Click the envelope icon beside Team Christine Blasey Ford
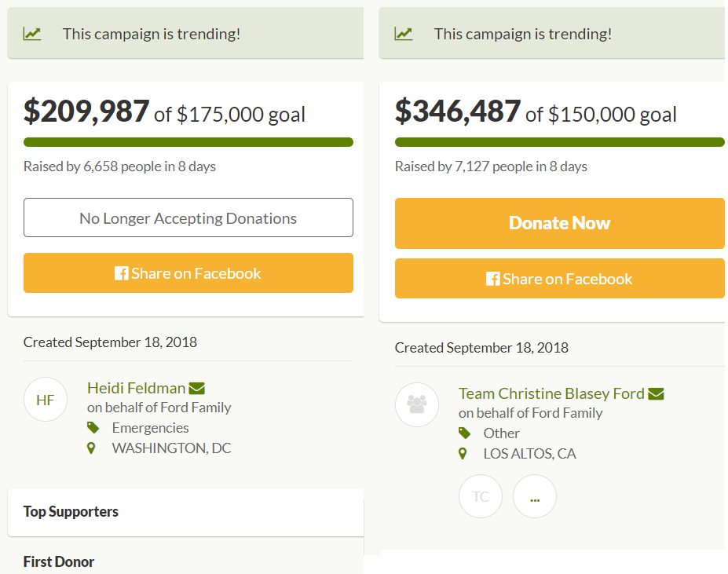The width and height of the screenshot is (728, 574). [x=656, y=393]
